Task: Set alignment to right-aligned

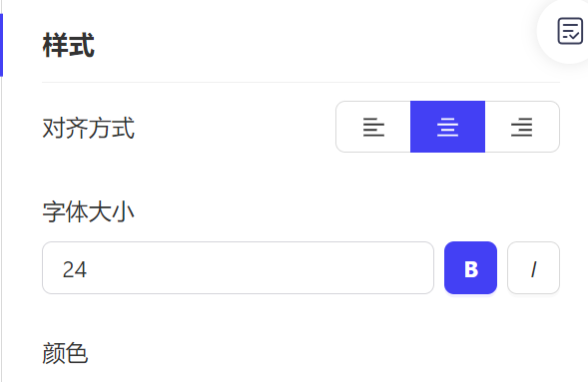Action: coord(522,127)
